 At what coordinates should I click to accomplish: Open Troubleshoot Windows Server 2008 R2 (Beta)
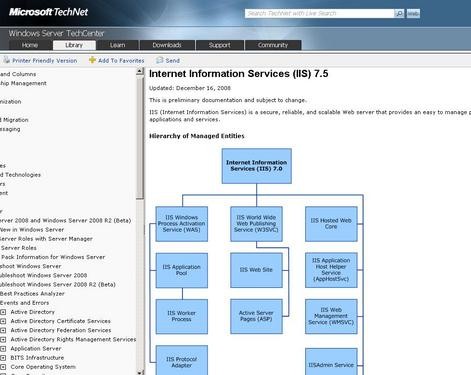point(58,285)
